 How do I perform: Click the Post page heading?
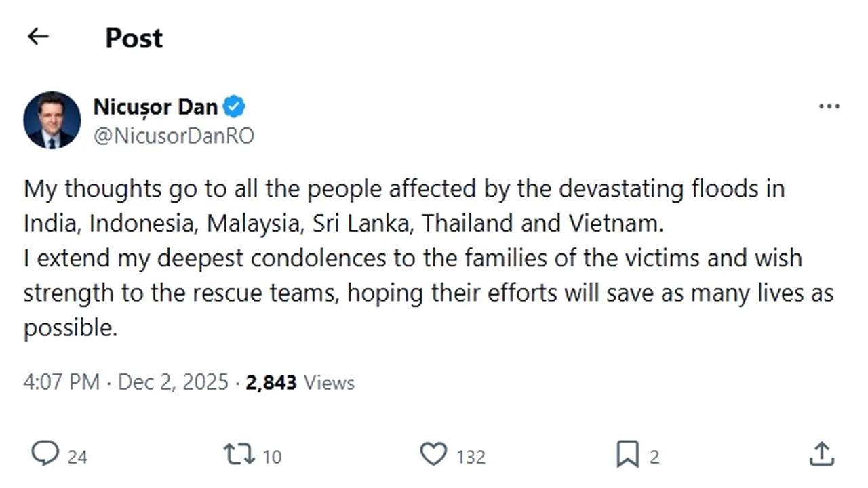tap(134, 38)
